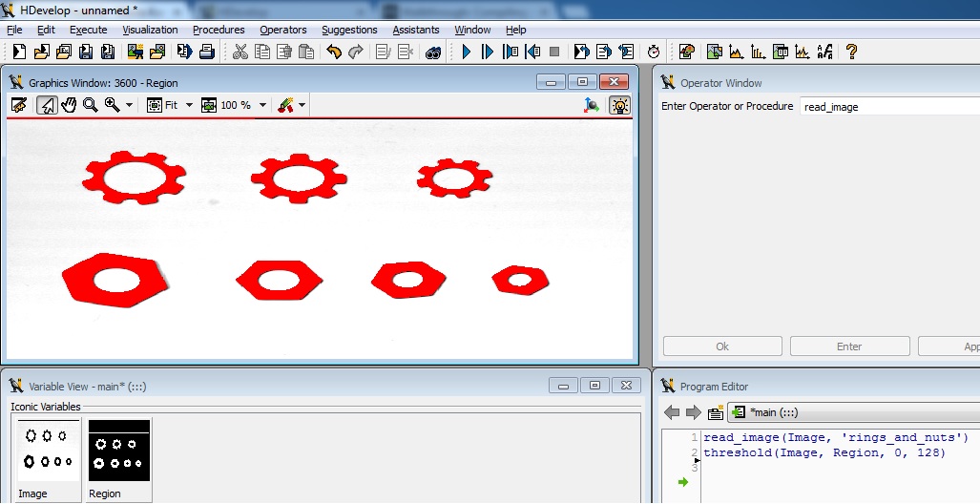Click the Step Over icon
The width and height of the screenshot is (980, 504).
click(x=488, y=52)
